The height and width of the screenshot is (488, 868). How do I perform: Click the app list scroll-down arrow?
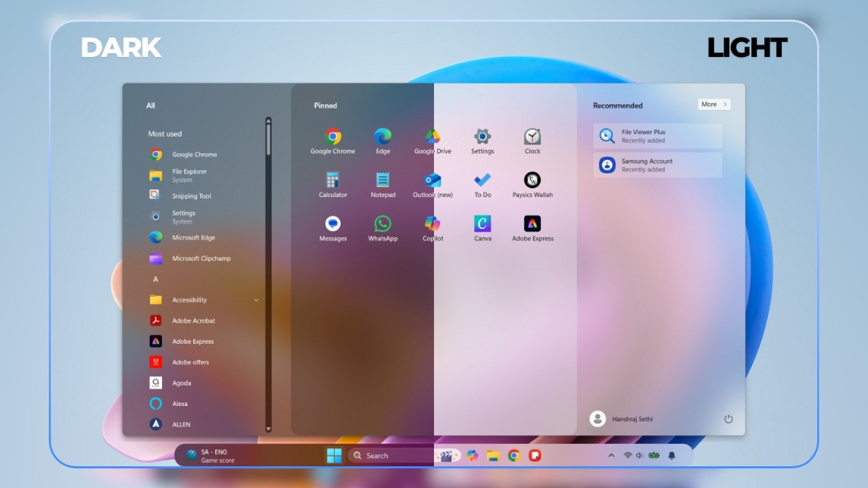tap(269, 429)
